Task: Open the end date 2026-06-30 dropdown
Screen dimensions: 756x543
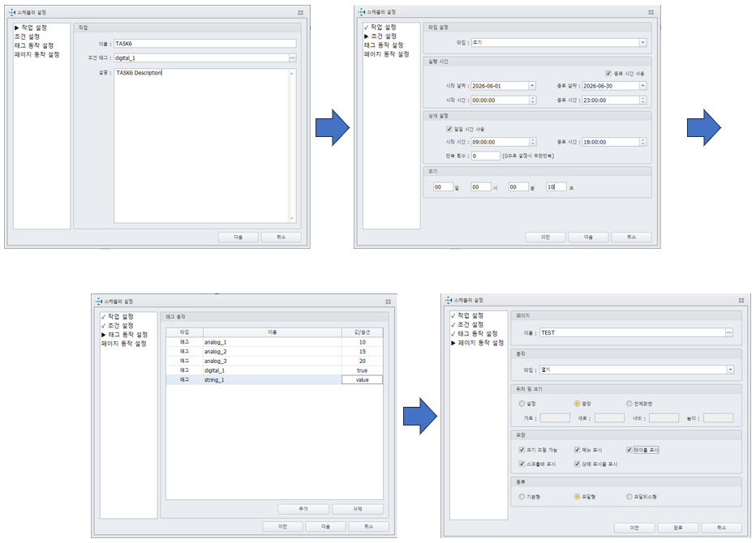Action: coord(642,86)
